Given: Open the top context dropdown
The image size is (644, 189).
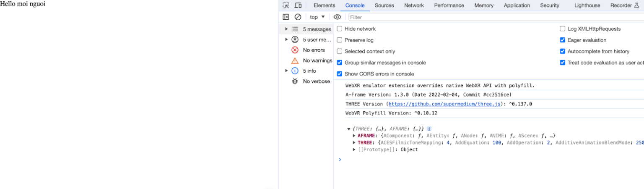Looking at the screenshot, I should (317, 17).
